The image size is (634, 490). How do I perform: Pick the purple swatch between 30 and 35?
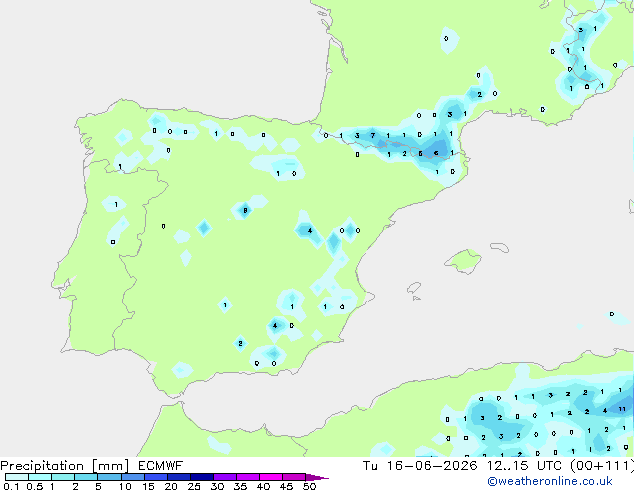pyautogui.click(x=225, y=477)
